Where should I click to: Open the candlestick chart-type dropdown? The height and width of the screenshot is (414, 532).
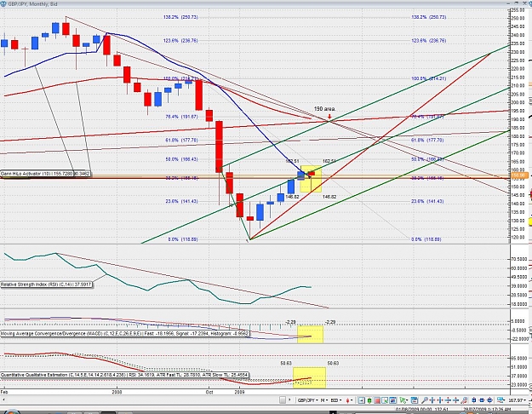[350, 400]
